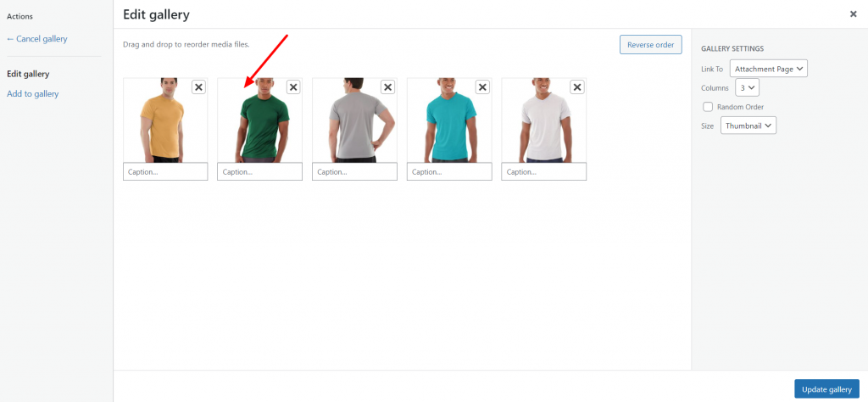Remove the green t-shirt image from gallery
The height and width of the screenshot is (402, 868).
coord(293,87)
